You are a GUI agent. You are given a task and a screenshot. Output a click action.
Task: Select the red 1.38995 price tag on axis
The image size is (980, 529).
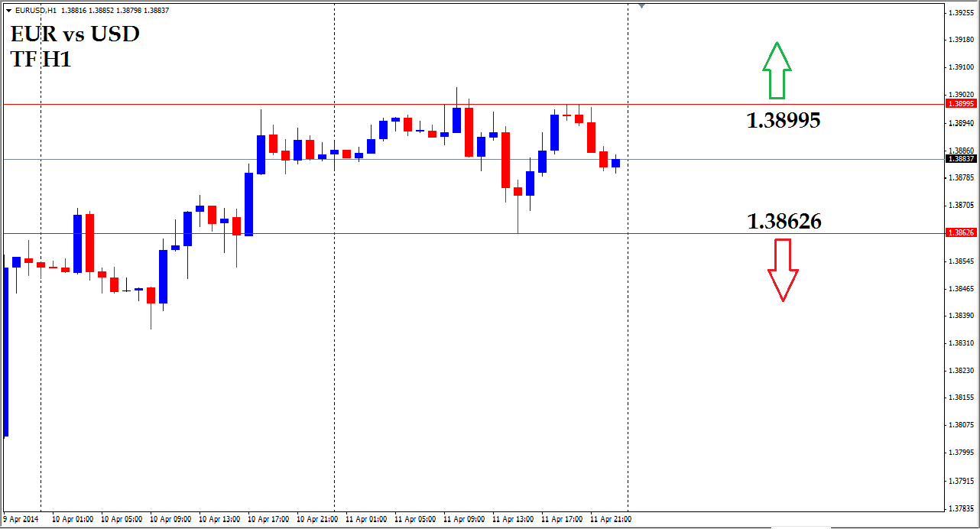click(x=961, y=103)
